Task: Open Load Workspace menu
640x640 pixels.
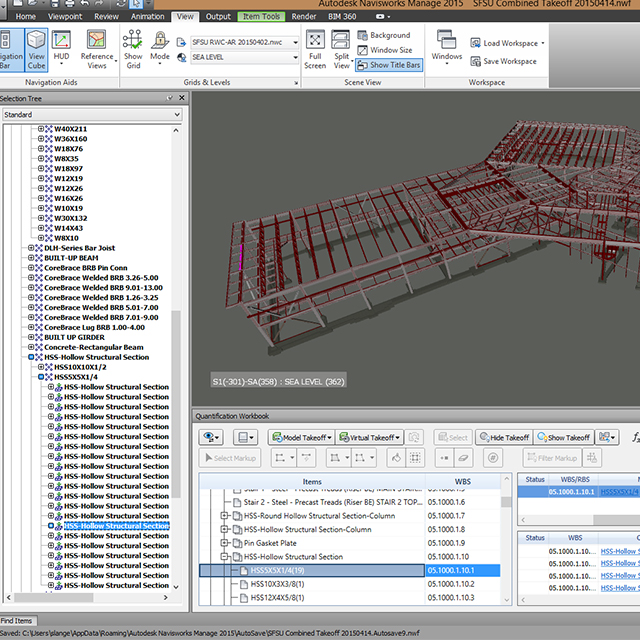Action: click(x=507, y=43)
